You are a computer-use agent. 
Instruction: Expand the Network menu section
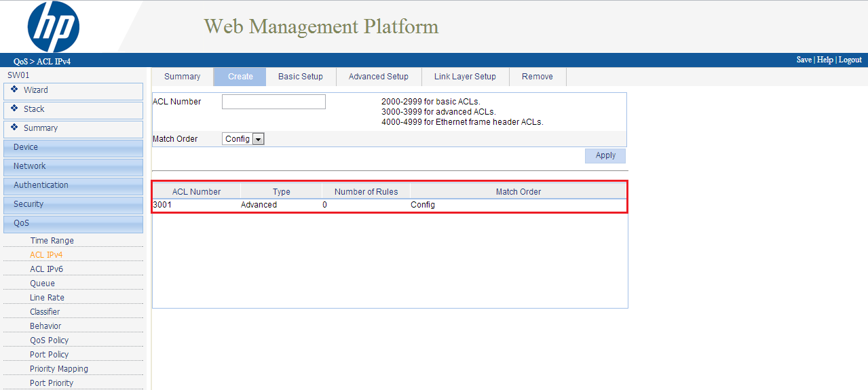[73, 166]
